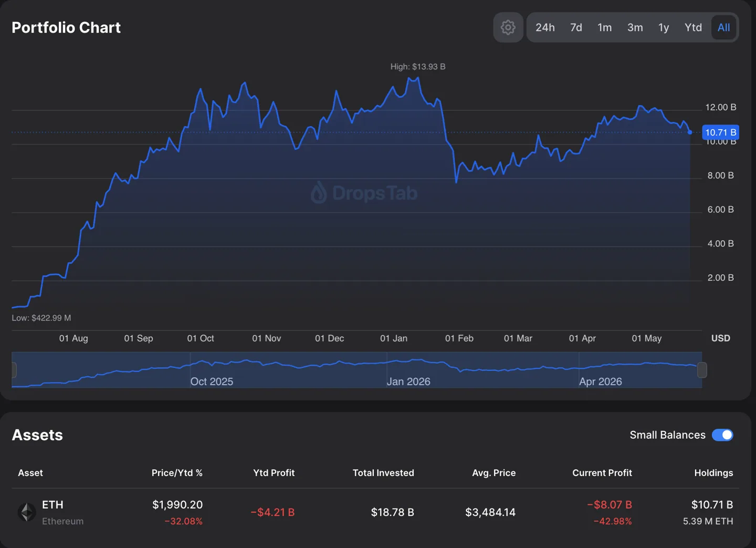
Task: Click the Portfolio Chart heading
Action: coord(66,27)
